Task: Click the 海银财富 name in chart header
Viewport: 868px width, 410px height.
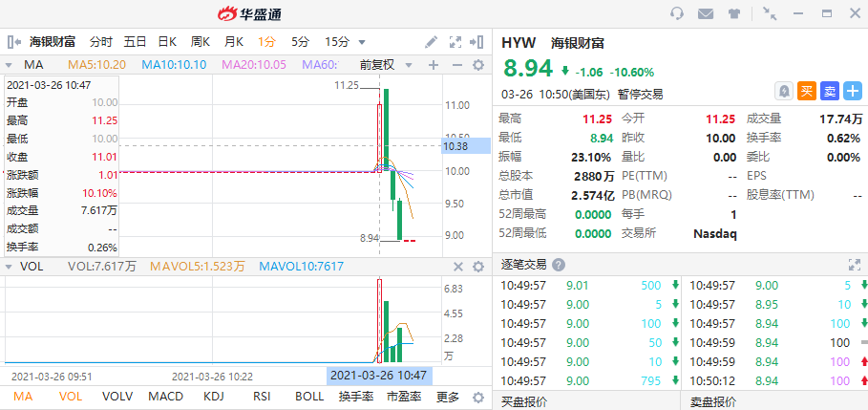Action: [x=52, y=41]
